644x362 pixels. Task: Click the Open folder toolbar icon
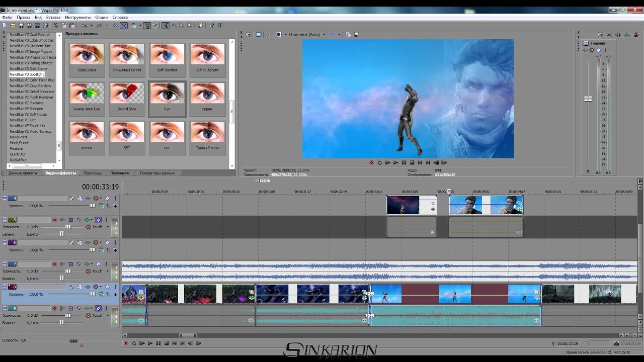13,25
